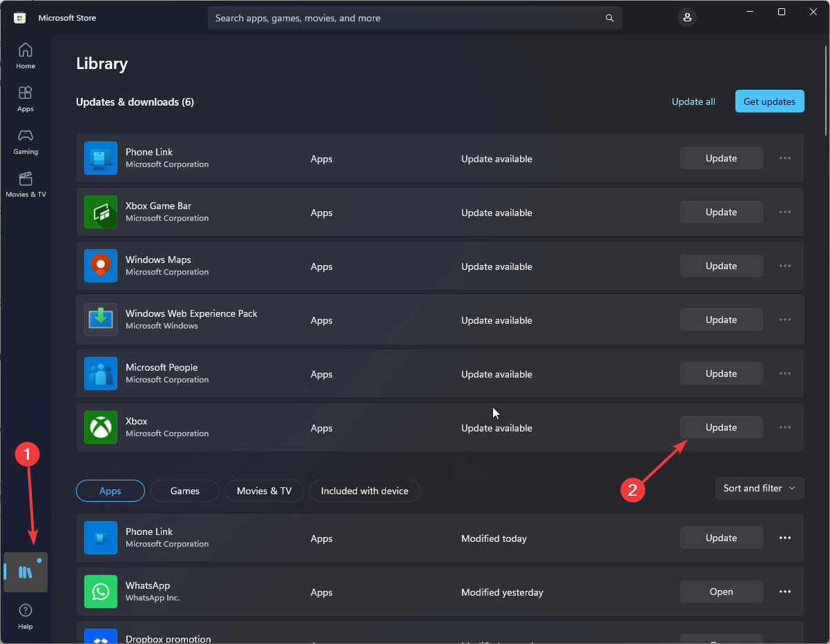The height and width of the screenshot is (644, 830).
Task: Click the WhatsApp app icon
Action: 101,592
